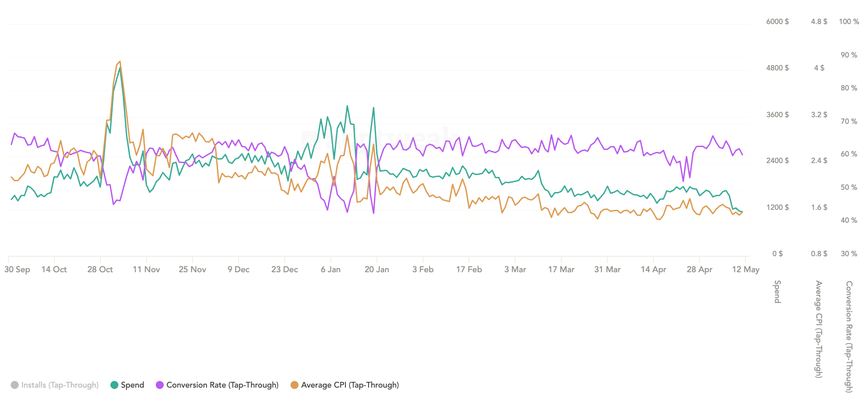Viewport: 868px width, 401px height.
Task: Click the 12 May date label
Action: pos(746,270)
